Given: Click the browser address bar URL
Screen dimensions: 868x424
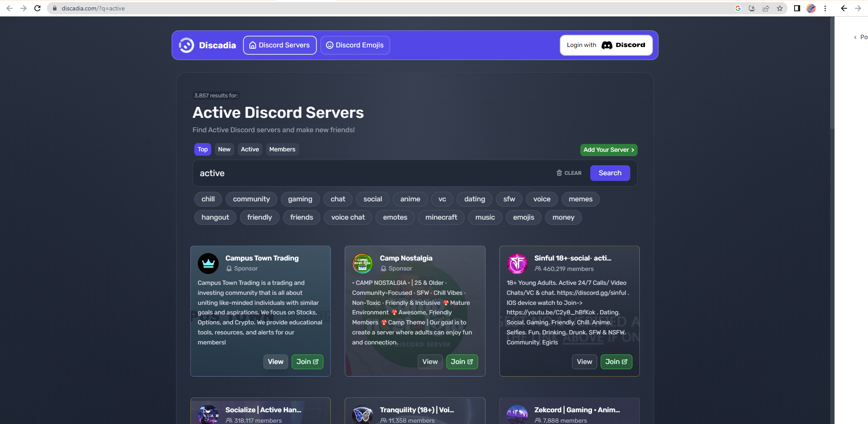Looking at the screenshot, I should [x=93, y=8].
